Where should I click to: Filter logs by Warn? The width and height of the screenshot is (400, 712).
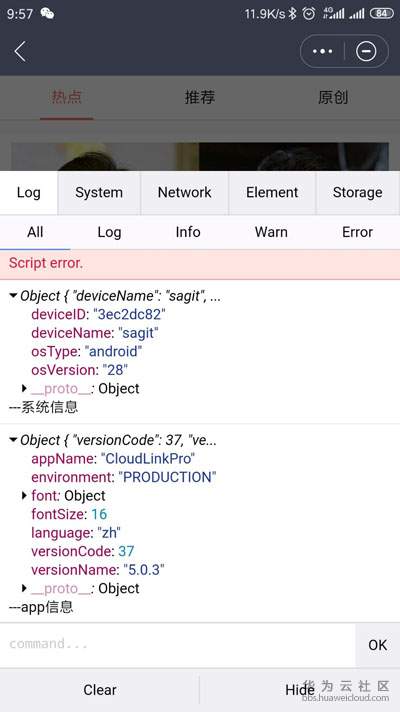click(x=271, y=232)
